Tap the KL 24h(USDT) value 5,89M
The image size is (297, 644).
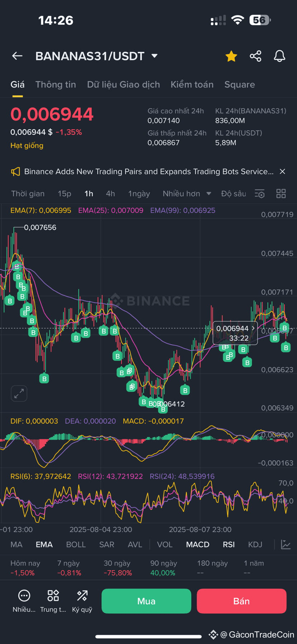coord(226,143)
